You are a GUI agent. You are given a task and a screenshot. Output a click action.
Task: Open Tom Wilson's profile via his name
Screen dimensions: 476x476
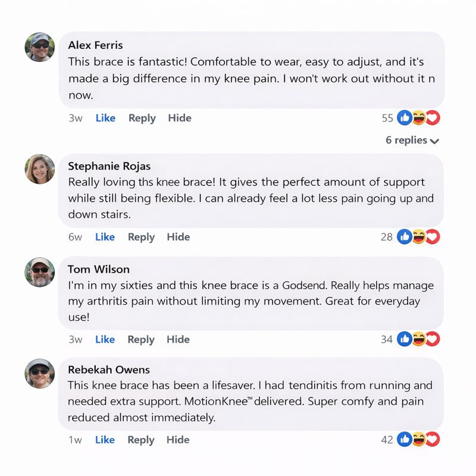click(98, 269)
